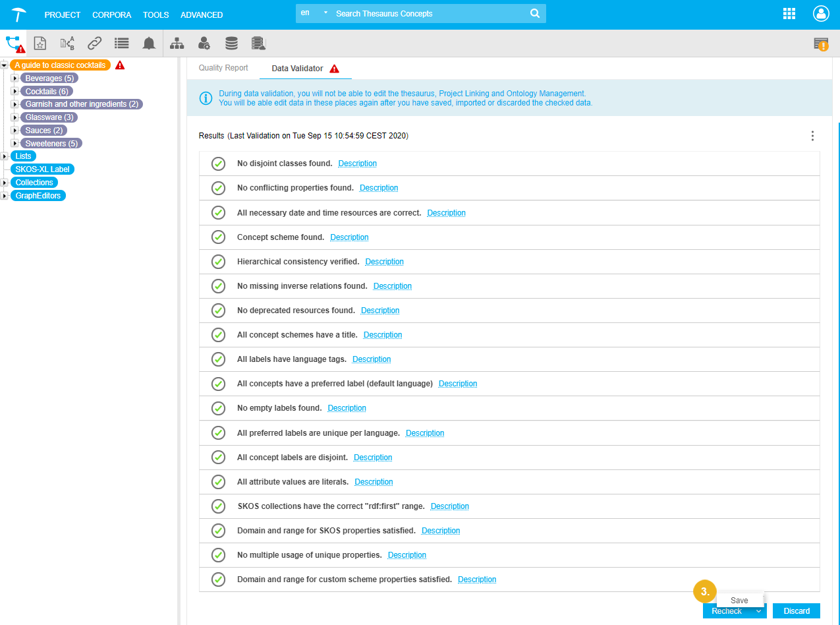Open the organization hierarchy chart icon
The height and width of the screenshot is (625, 840).
[177, 44]
